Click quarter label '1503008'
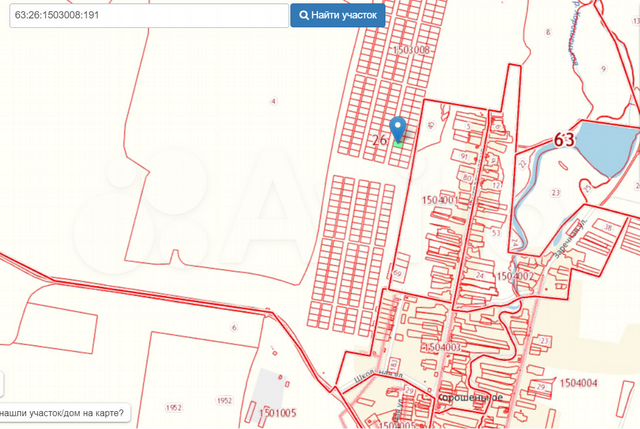Viewport: 640px width, 429px height. [411, 50]
